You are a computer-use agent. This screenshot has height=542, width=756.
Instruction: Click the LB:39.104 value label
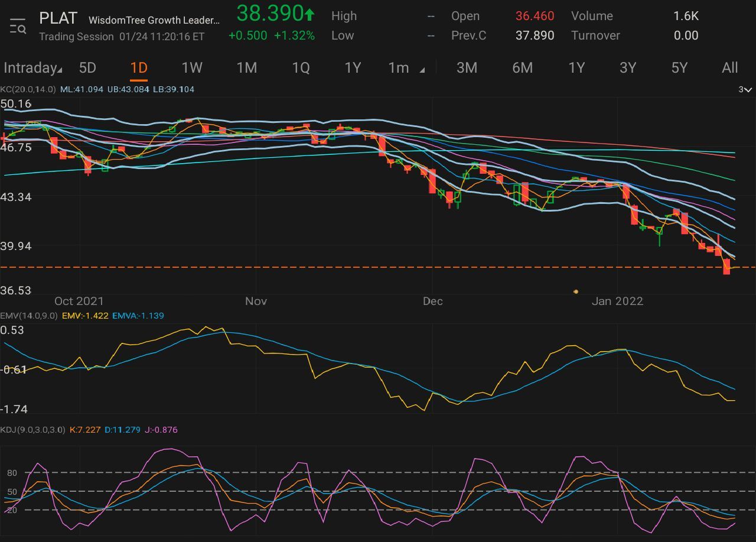point(173,89)
